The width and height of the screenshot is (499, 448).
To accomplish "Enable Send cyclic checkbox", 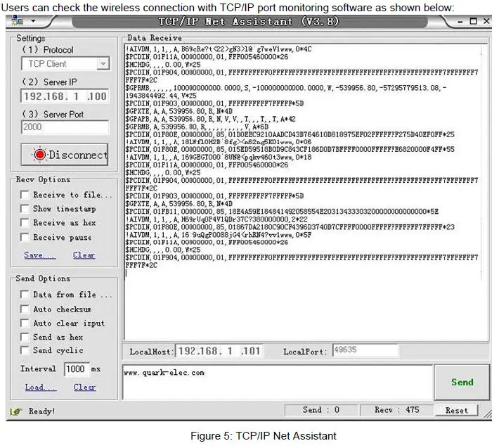I will [25, 350].
